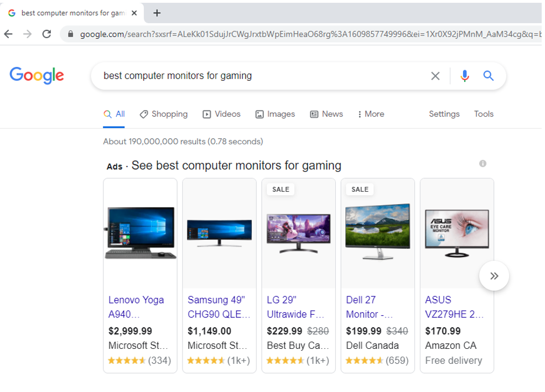Clear the search box with X icon
Image resolution: width=545 pixels, height=392 pixels.
(x=435, y=76)
